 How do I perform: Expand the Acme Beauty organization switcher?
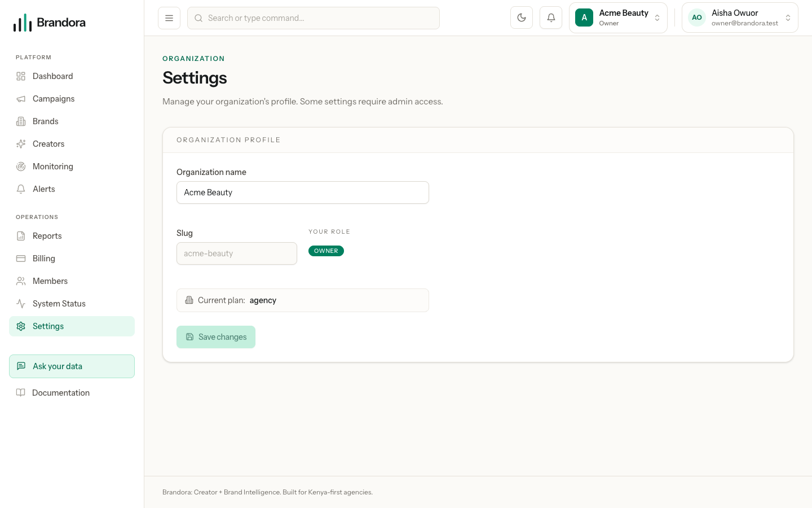tap(618, 18)
